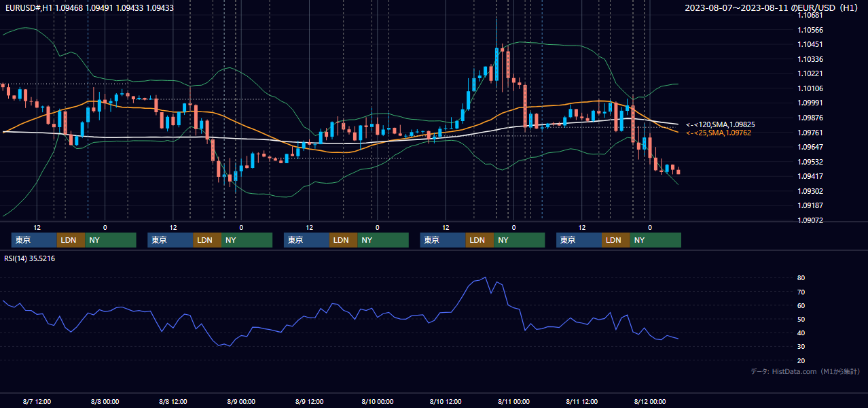
Task: Click RSI scale value 60
Action: (x=801, y=305)
